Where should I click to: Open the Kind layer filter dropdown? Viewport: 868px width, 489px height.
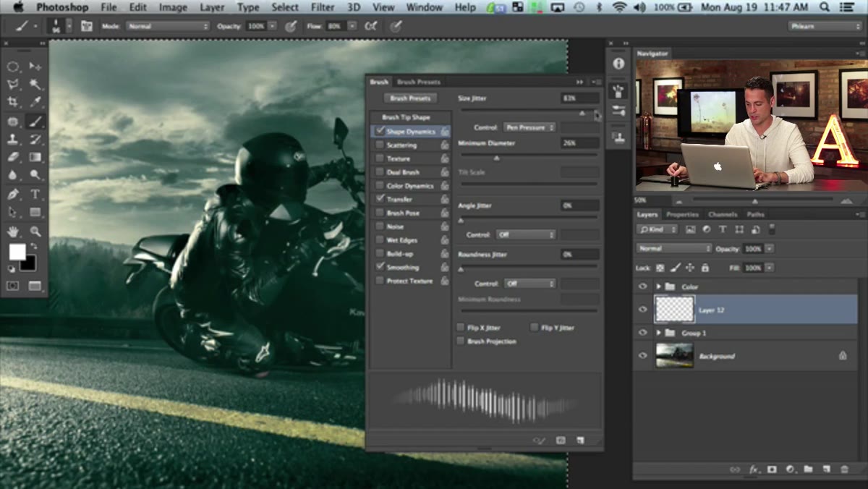(x=658, y=229)
